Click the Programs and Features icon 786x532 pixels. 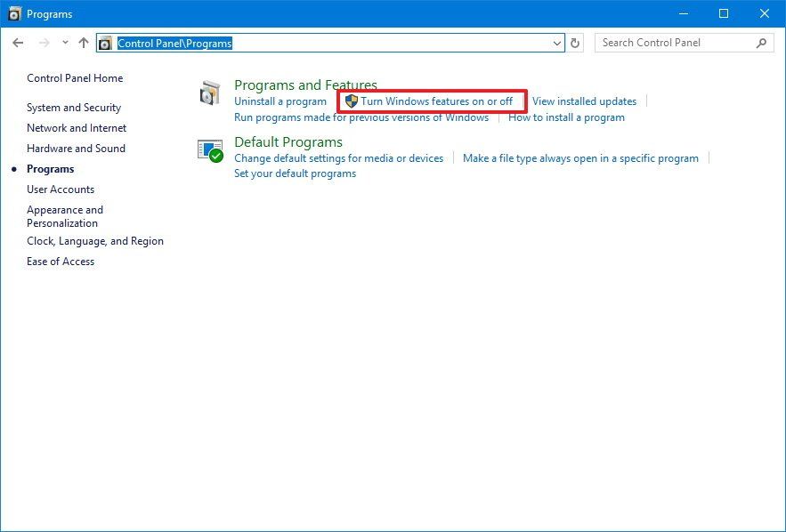point(210,93)
